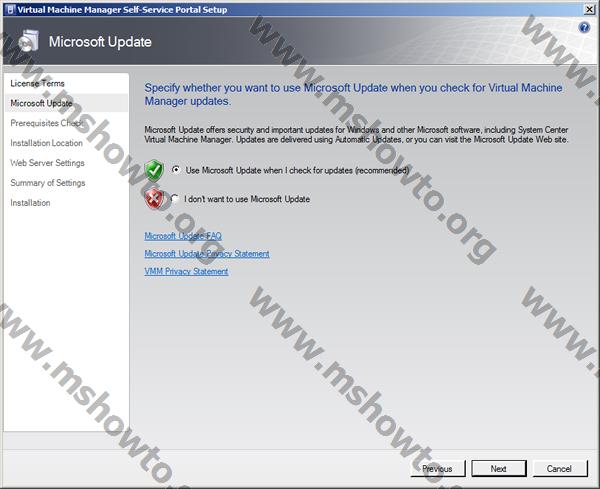Click the title bar application icon
This screenshot has width=600, height=489.
click(x=10, y=10)
